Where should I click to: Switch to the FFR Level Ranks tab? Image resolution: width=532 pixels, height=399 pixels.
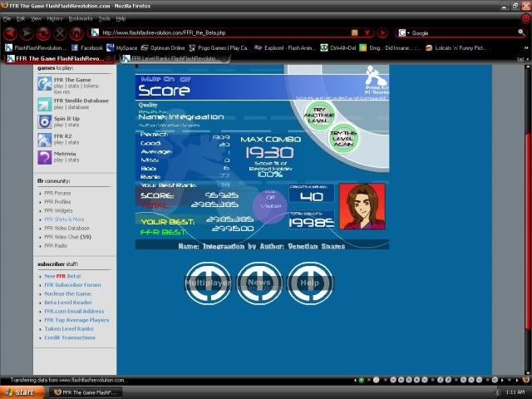pyautogui.click(x=173, y=59)
